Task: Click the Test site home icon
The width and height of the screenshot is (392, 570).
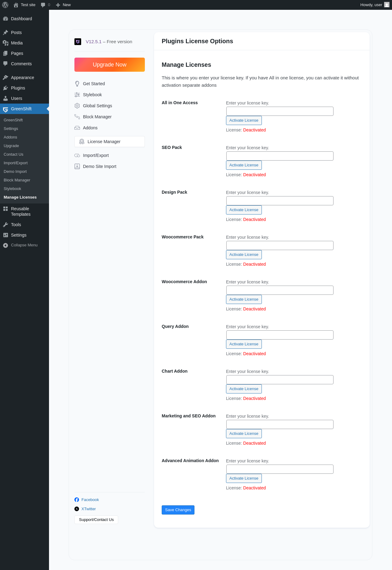Action: pyautogui.click(x=16, y=5)
